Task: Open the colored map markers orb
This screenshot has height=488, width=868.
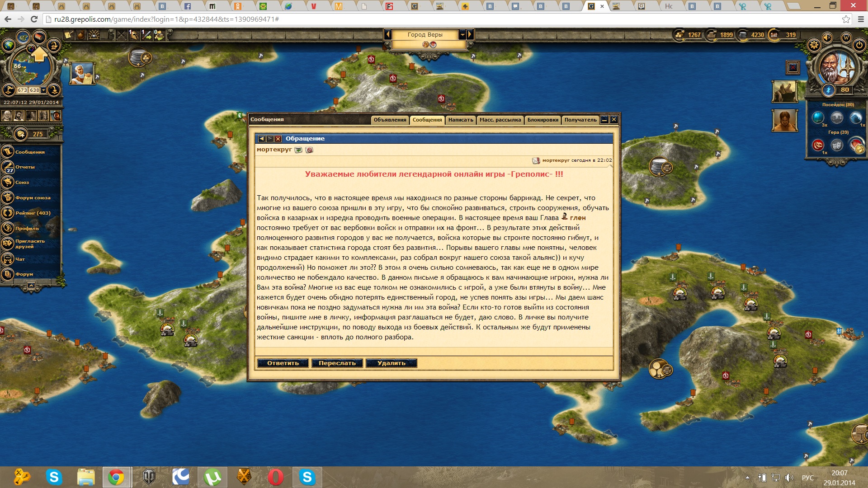Action: pyautogui.click(x=31, y=48)
